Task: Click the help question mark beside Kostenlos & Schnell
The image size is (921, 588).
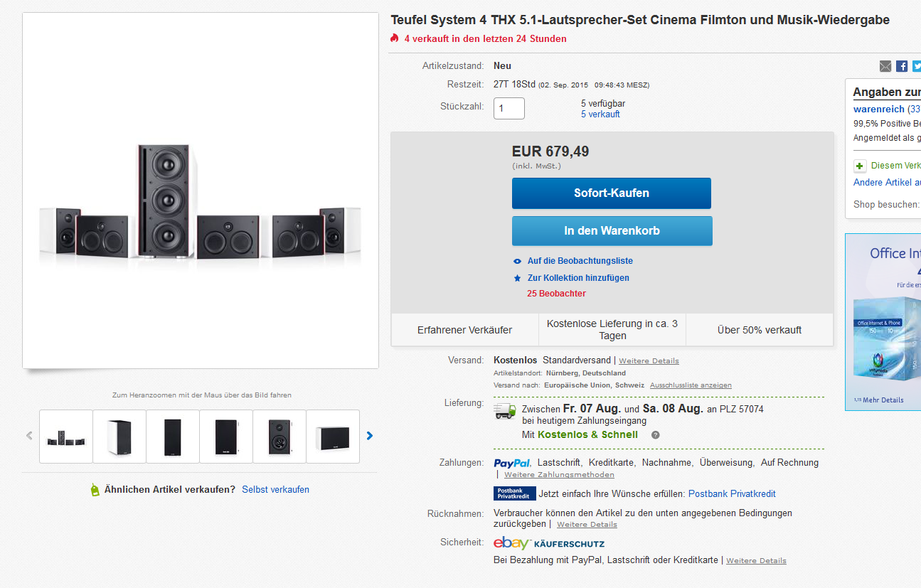Action: tap(656, 435)
